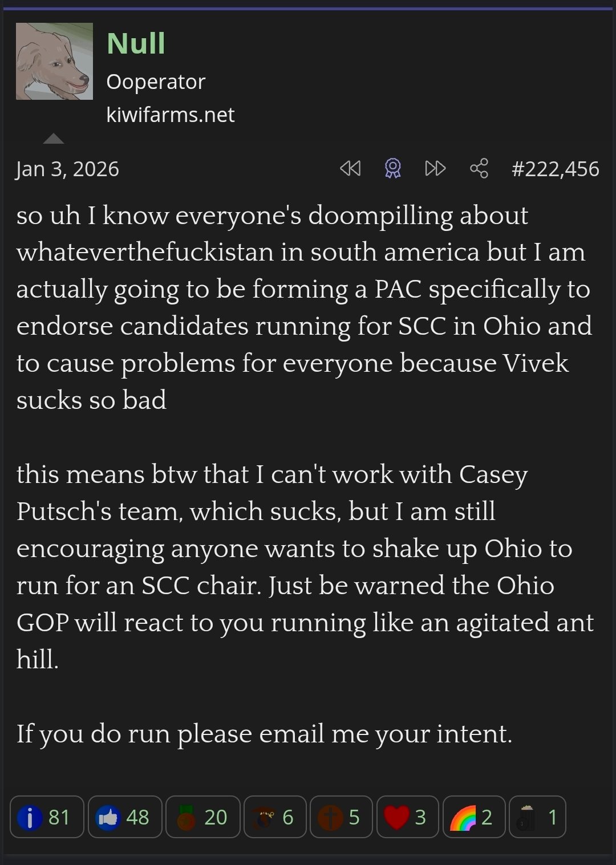Jump to next highlighted post arrows
Viewport: 616px width, 865px height.
pyautogui.click(x=435, y=168)
